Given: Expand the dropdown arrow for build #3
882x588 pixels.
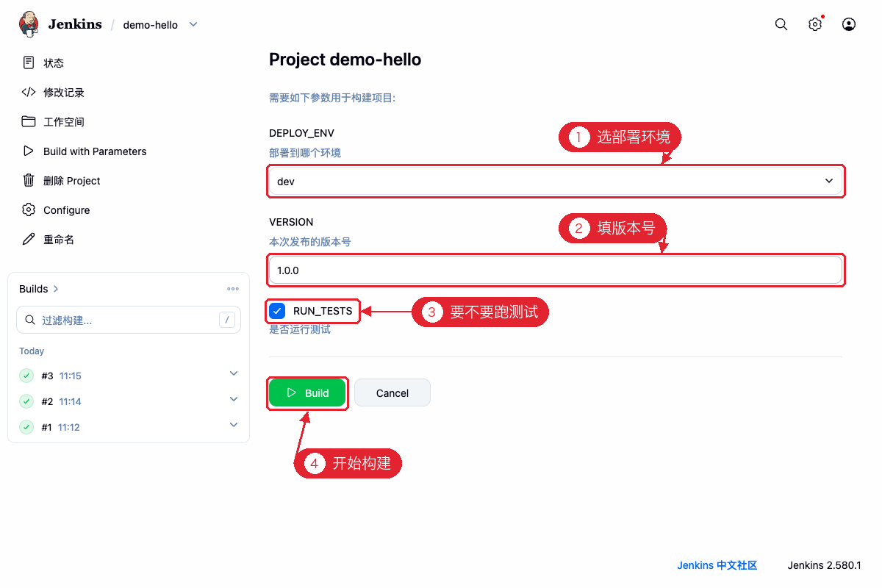Looking at the screenshot, I should (x=234, y=374).
